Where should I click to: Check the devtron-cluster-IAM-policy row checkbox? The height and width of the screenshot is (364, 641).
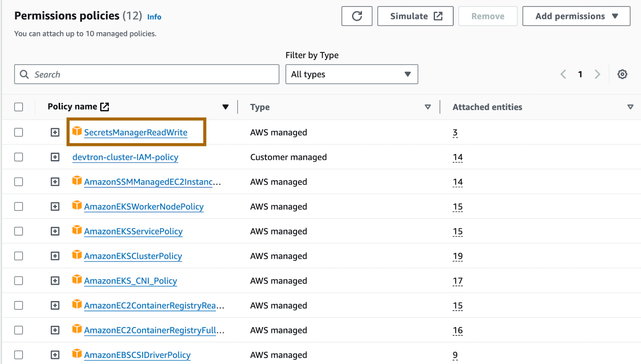pyautogui.click(x=18, y=157)
